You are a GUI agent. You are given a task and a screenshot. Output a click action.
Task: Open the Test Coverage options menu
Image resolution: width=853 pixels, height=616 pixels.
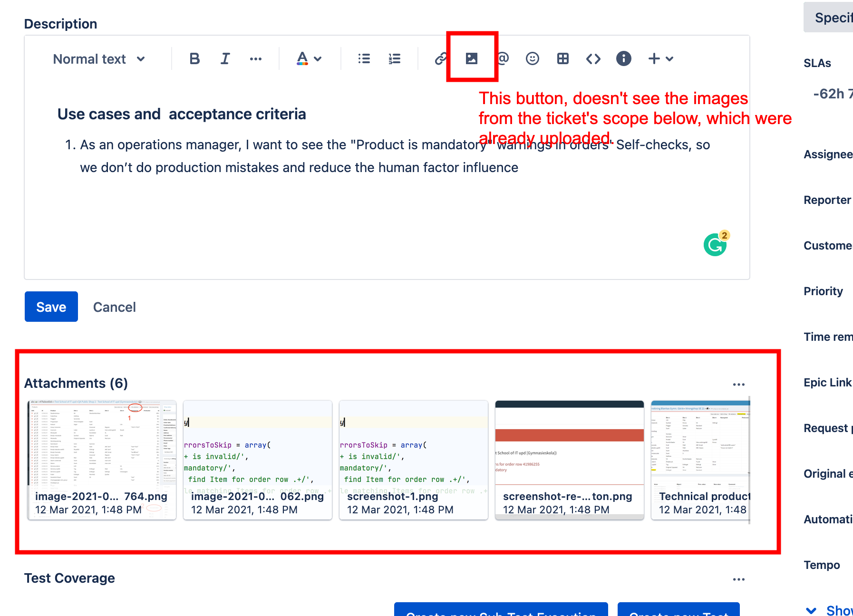tap(739, 579)
